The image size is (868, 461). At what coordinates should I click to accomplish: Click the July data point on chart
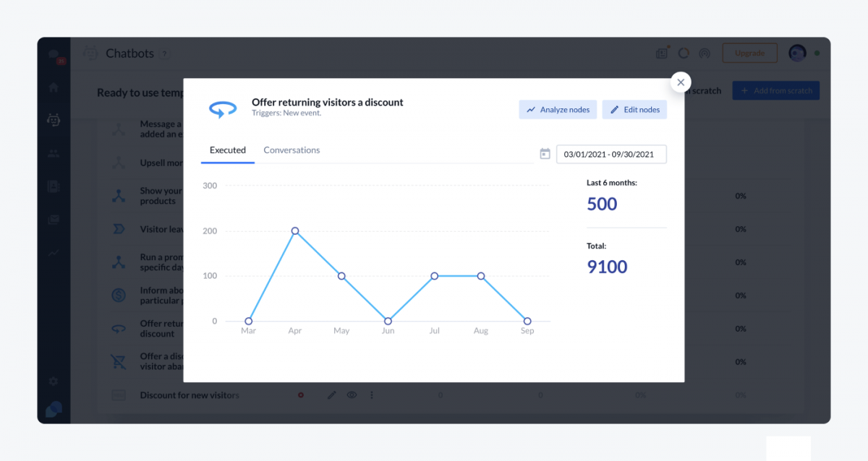(435, 276)
